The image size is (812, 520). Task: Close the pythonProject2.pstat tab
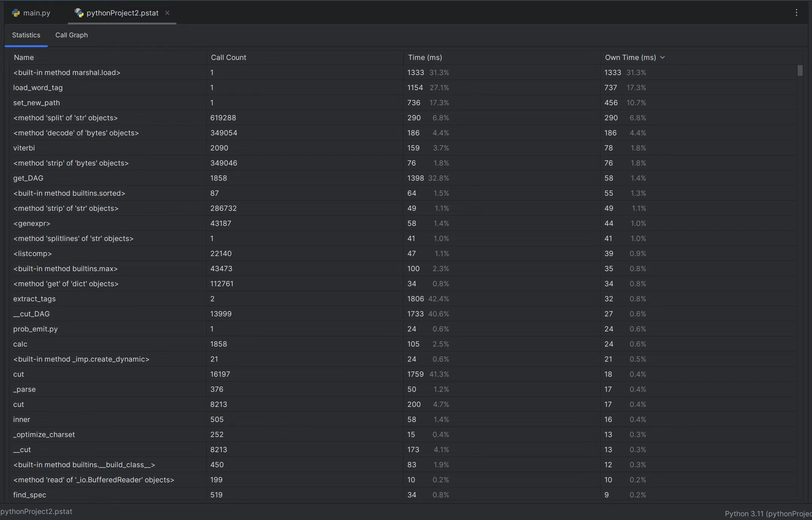[167, 13]
